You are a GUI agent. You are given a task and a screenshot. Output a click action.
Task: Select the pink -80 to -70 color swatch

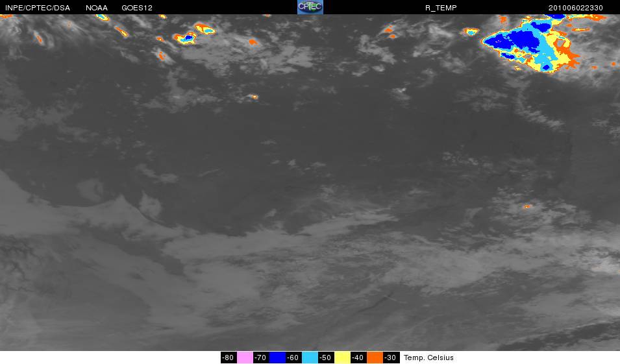[245, 358]
